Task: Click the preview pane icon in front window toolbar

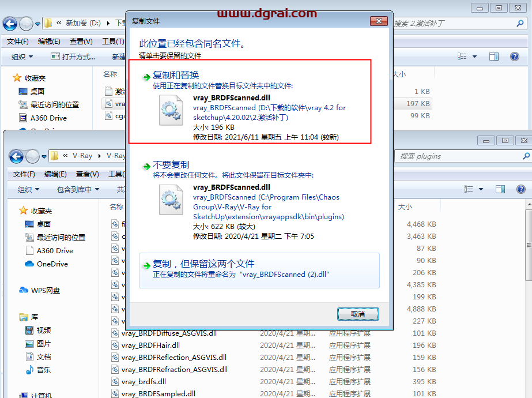Action: tap(500, 189)
